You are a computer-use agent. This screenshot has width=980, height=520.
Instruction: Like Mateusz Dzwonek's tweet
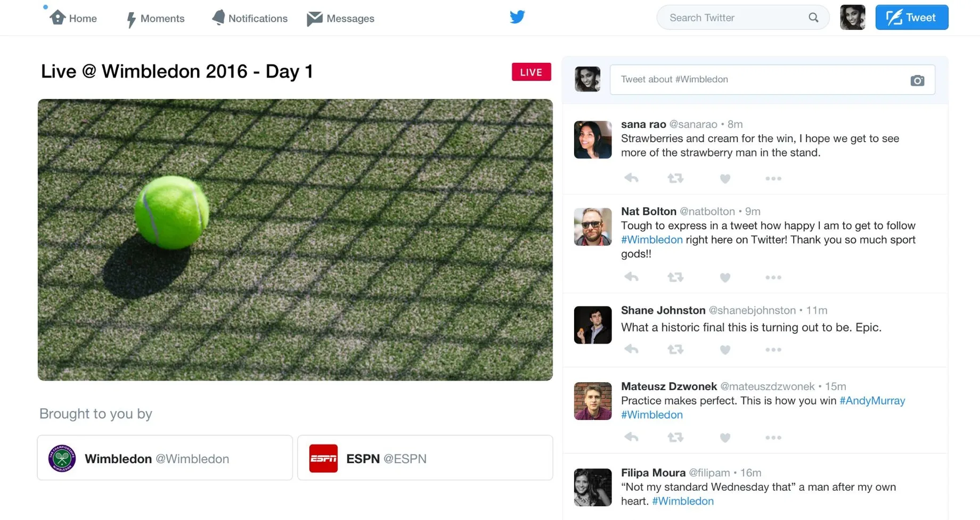(x=725, y=438)
